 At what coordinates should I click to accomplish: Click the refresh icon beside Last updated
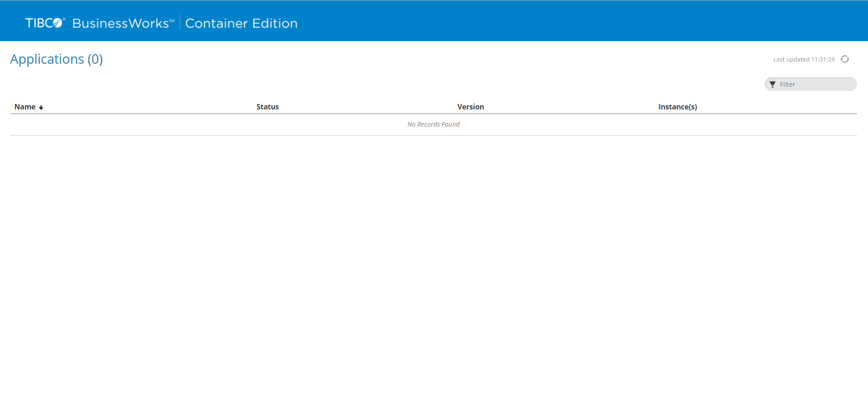pos(844,59)
